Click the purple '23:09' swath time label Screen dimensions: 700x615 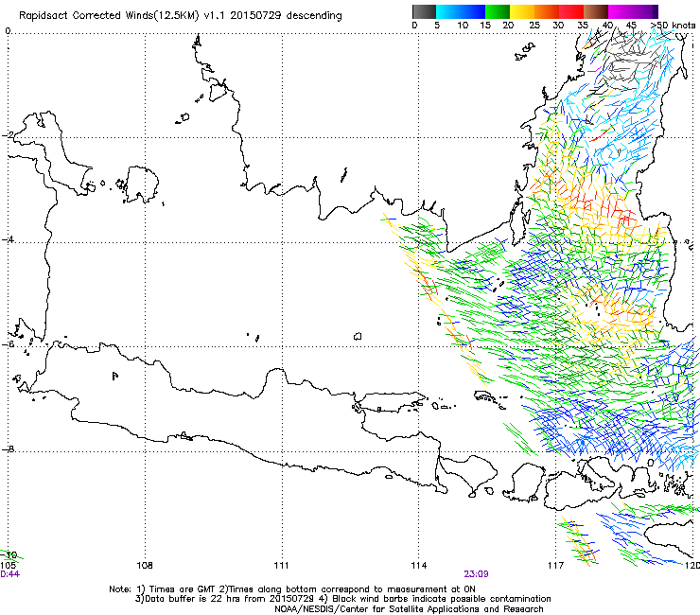[x=476, y=574]
